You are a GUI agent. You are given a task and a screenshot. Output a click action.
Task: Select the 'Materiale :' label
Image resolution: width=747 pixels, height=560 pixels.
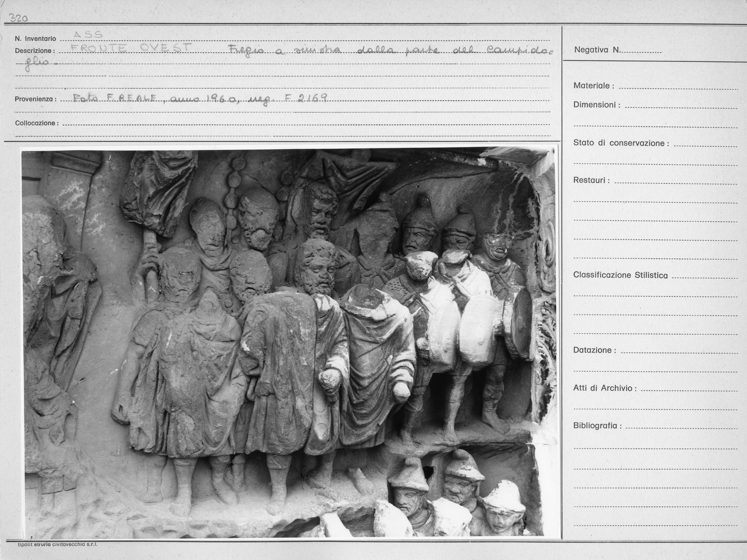(x=594, y=86)
